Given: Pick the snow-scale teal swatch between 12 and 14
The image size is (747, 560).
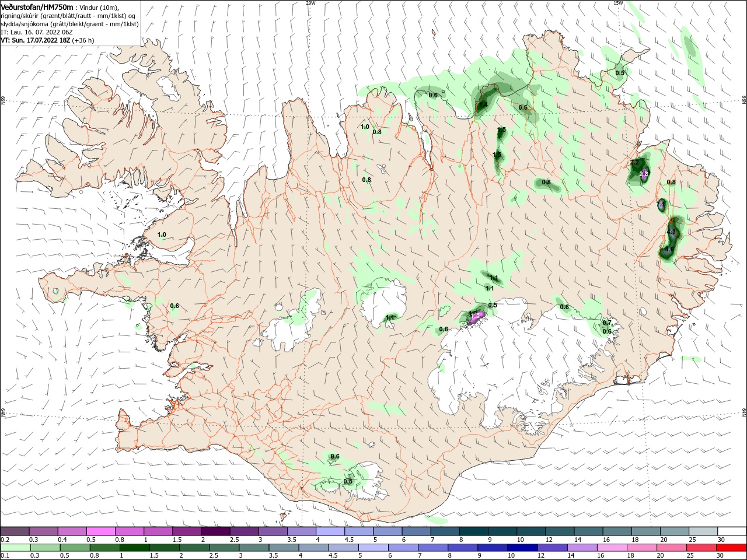Looking at the screenshot, I should (560, 531).
